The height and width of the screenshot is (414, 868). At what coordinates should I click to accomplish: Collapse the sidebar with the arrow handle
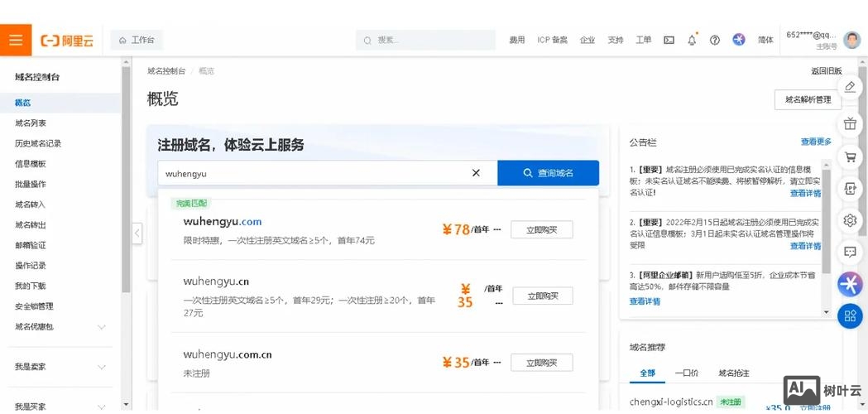pos(137,233)
